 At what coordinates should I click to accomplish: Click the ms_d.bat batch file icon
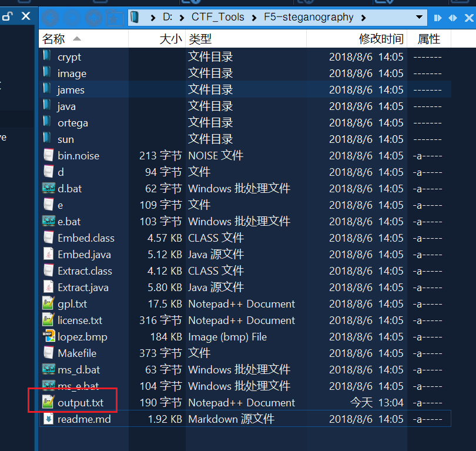pos(49,369)
